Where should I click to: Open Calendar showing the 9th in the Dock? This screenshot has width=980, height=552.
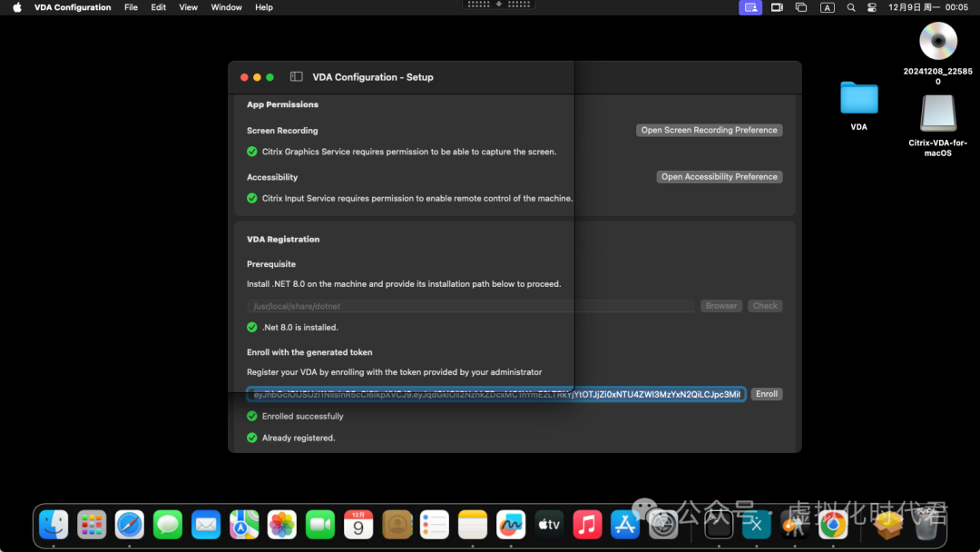click(x=358, y=525)
